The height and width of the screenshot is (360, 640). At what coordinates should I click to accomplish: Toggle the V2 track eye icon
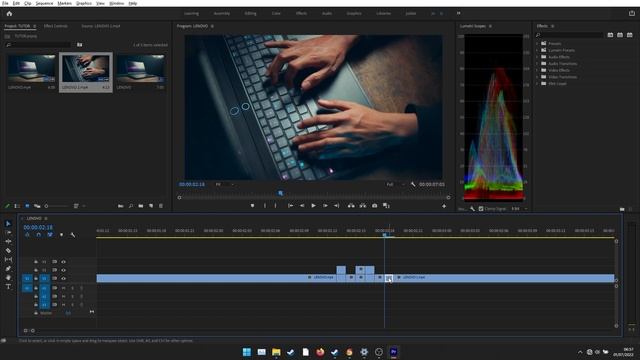pyautogui.click(x=63, y=270)
